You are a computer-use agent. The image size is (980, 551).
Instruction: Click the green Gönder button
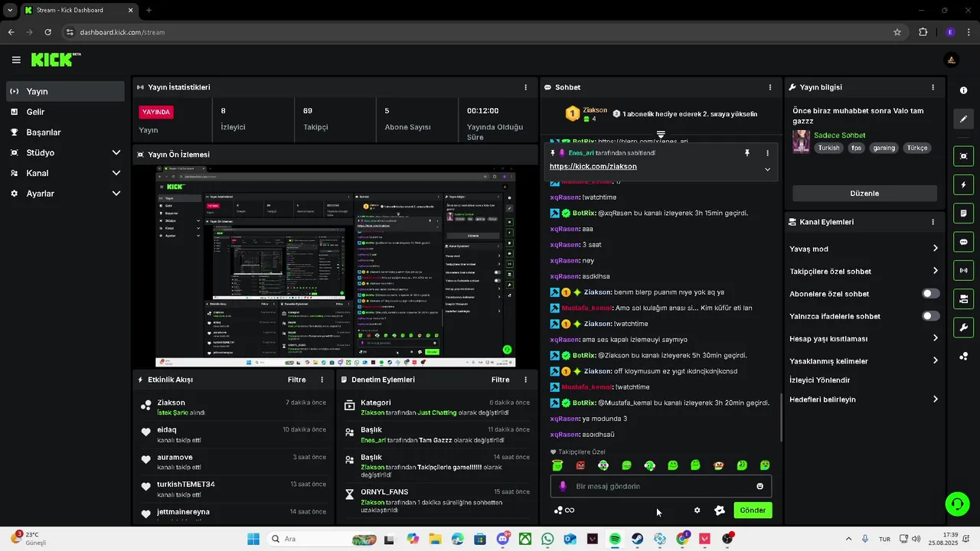753,510
